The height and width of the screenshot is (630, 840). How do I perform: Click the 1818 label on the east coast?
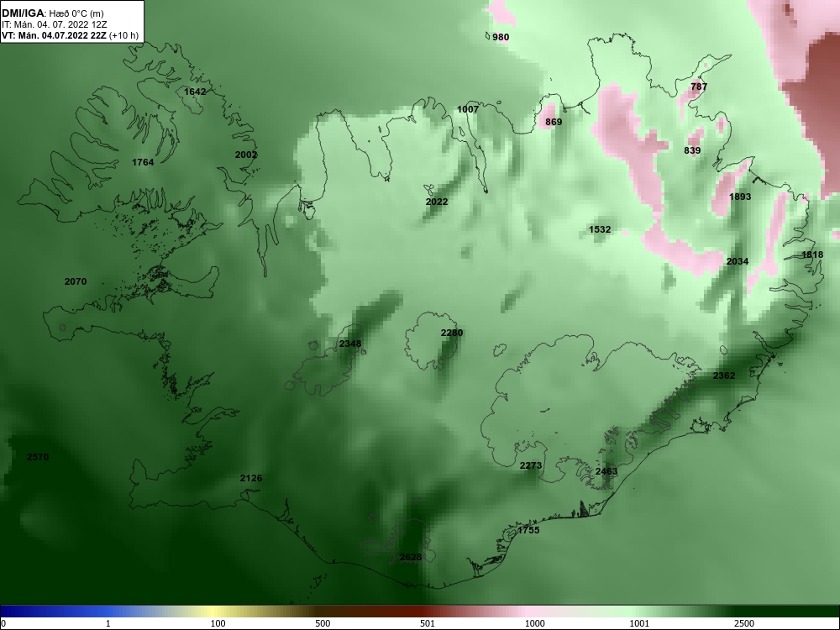point(812,255)
